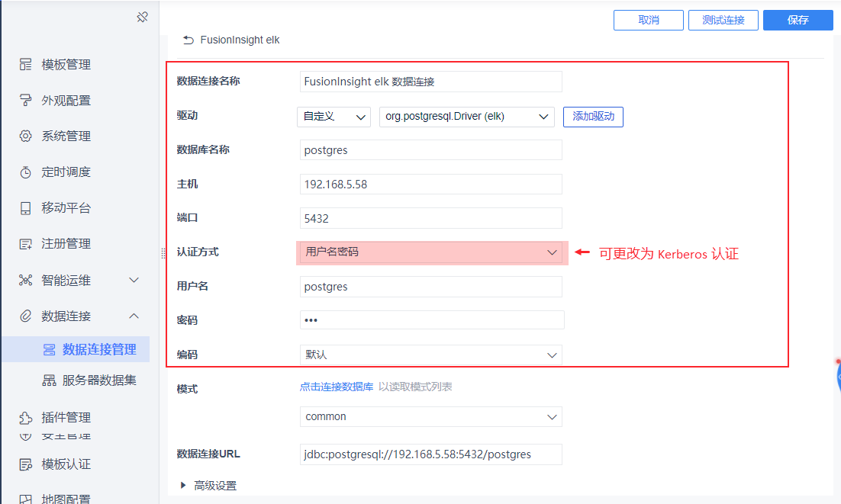This screenshot has height=504, width=841.
Task: Click the 地图配置 map icon
Action: tap(26, 499)
